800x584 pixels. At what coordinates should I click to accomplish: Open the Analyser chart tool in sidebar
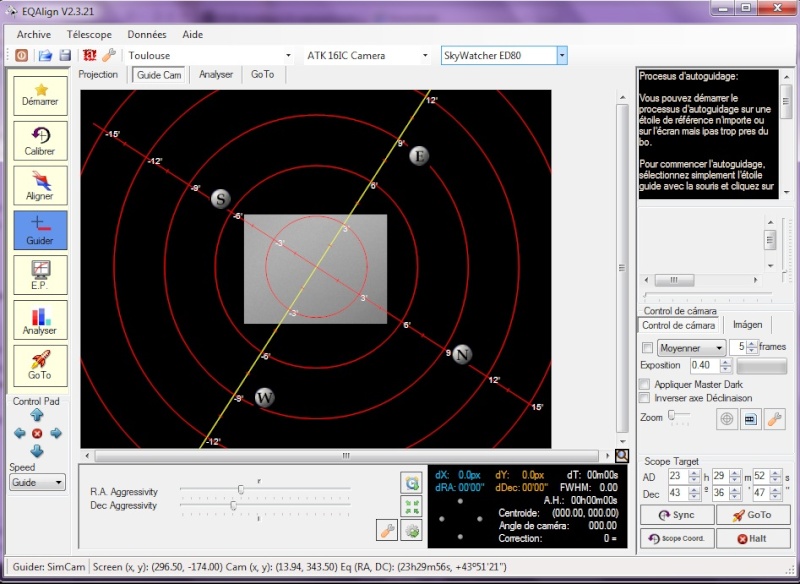pyautogui.click(x=40, y=320)
